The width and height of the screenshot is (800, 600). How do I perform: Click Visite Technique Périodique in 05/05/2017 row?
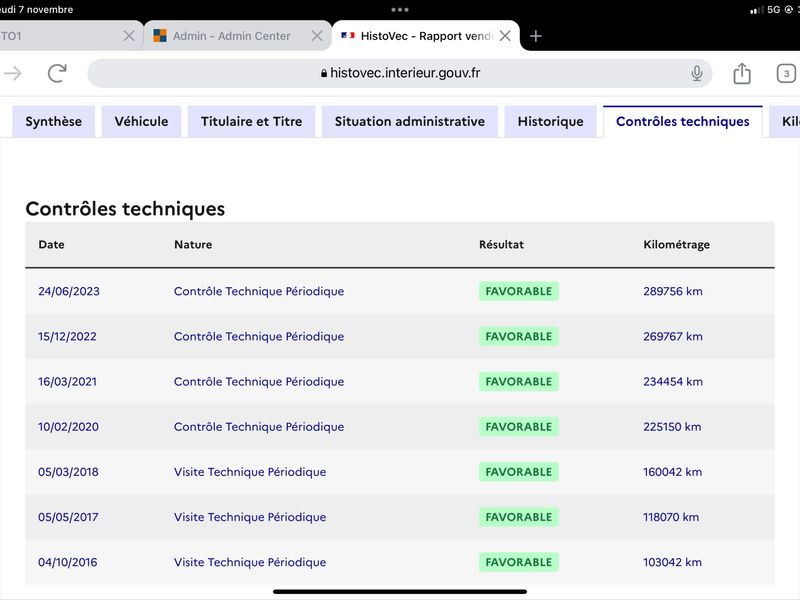click(250, 517)
